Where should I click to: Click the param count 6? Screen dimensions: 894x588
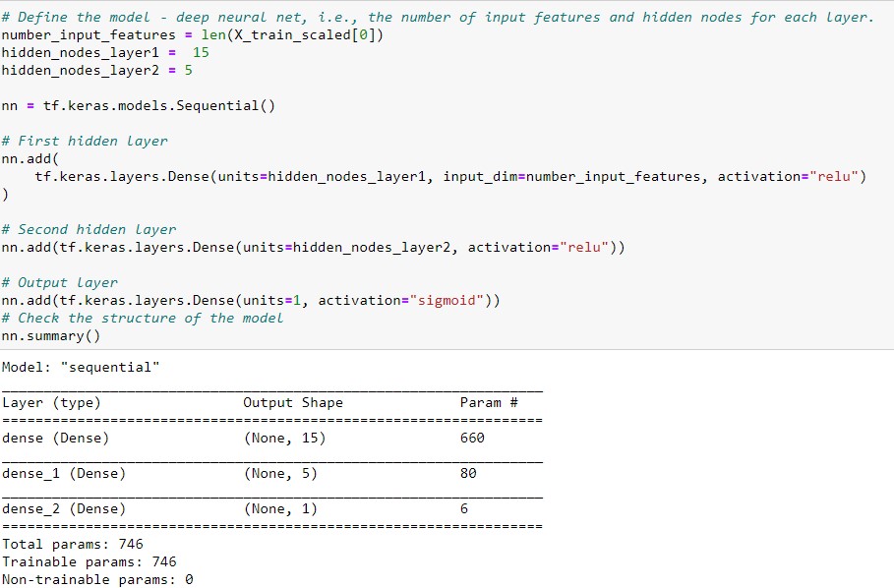[x=464, y=508]
